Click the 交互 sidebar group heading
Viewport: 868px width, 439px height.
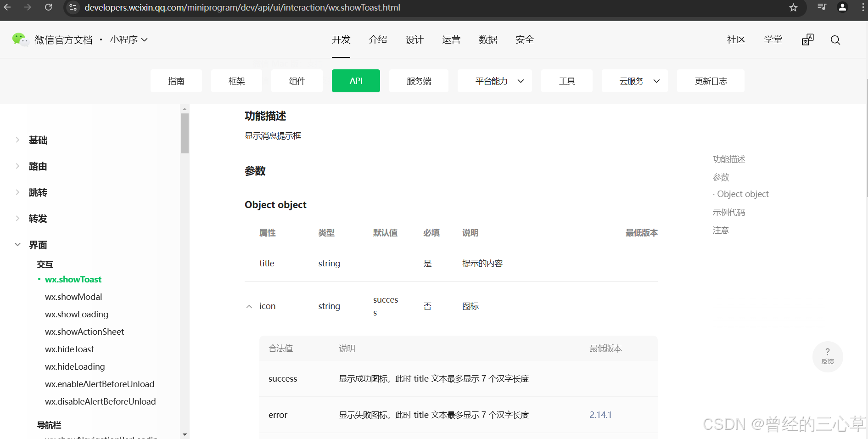[x=45, y=264]
